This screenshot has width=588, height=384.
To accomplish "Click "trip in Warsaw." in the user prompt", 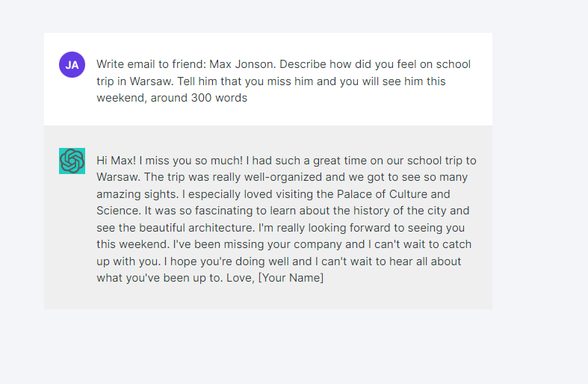I will (x=135, y=81).
